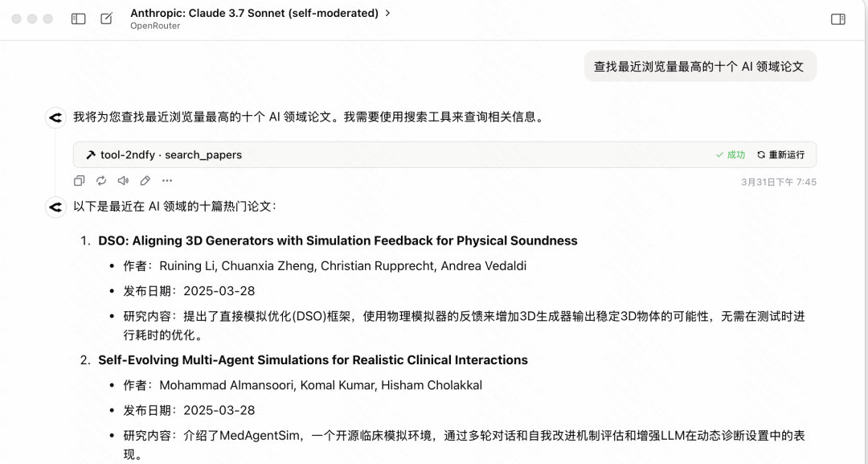Click the Self-Evolving Multi-Agent Simulations paper title
Viewport: 868px width, 464px height.
tap(313, 360)
